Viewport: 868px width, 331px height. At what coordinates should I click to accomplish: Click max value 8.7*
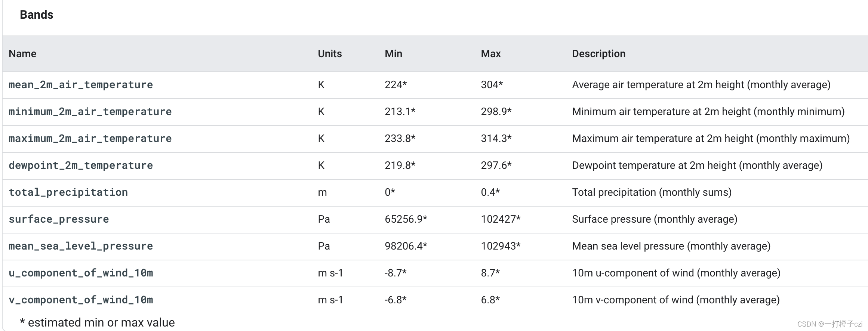tap(490, 273)
